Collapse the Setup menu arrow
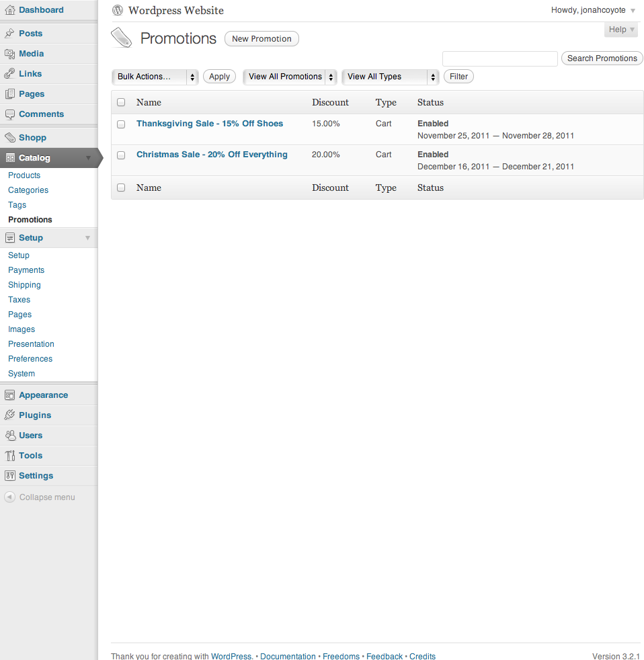The width and height of the screenshot is (644, 660). [87, 238]
